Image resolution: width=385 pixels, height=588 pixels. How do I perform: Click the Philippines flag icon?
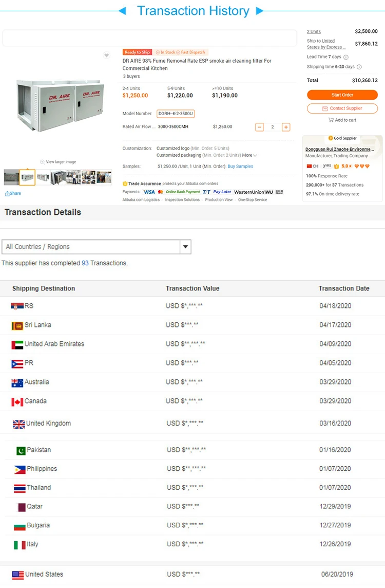[20, 469]
